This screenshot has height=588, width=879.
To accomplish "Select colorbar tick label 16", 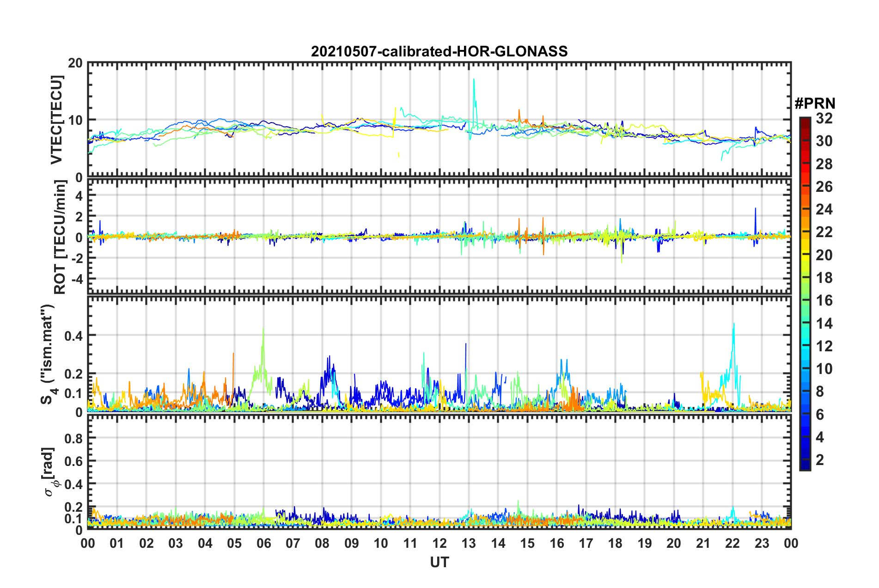I will click(x=824, y=300).
